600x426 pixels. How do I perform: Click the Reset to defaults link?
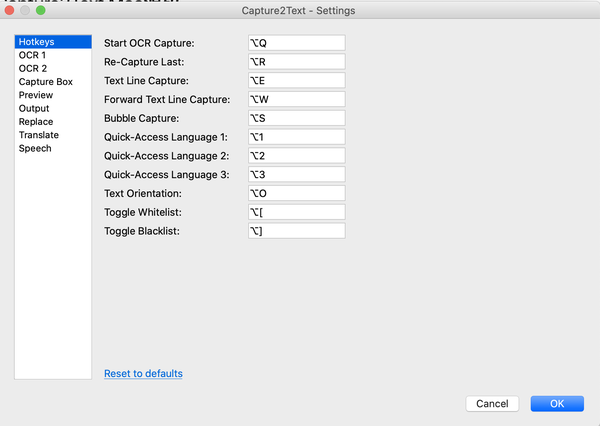(x=143, y=373)
